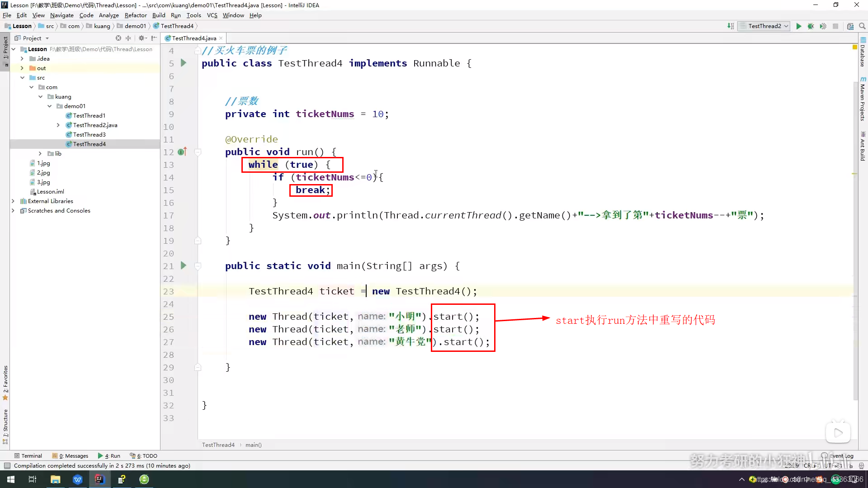Expand External Libraries node
The width and height of the screenshot is (868, 488).
(x=13, y=201)
